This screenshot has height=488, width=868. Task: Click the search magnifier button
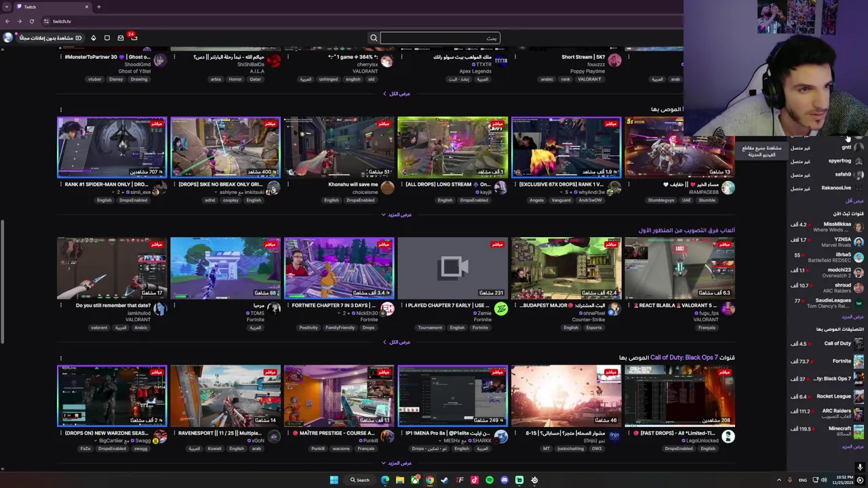pyautogui.click(x=374, y=38)
